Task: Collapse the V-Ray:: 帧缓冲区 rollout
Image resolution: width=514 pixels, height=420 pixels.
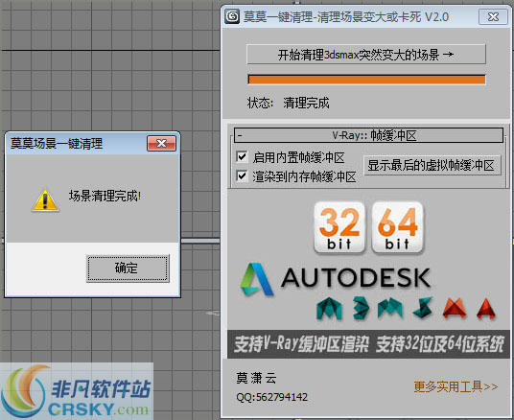Action: tap(369, 135)
